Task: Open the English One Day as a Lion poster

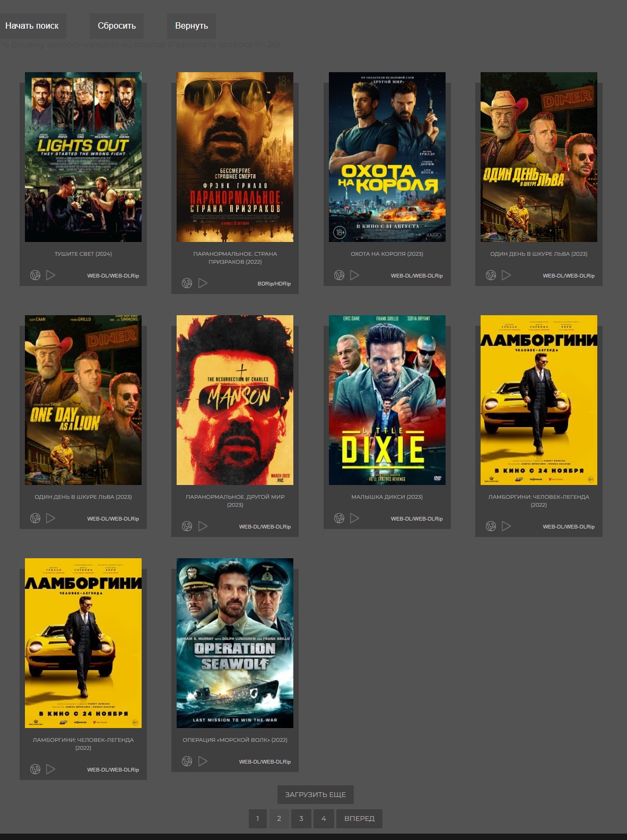Action: (83, 400)
